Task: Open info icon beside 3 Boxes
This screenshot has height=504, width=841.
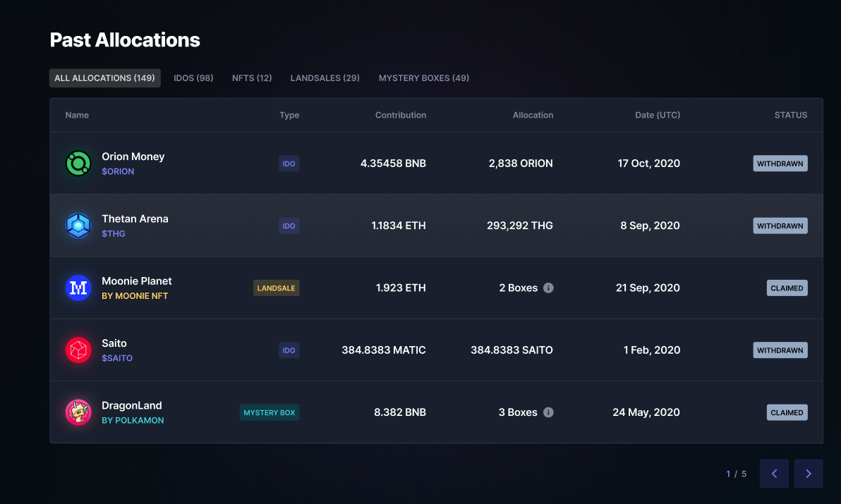Action: 548,412
